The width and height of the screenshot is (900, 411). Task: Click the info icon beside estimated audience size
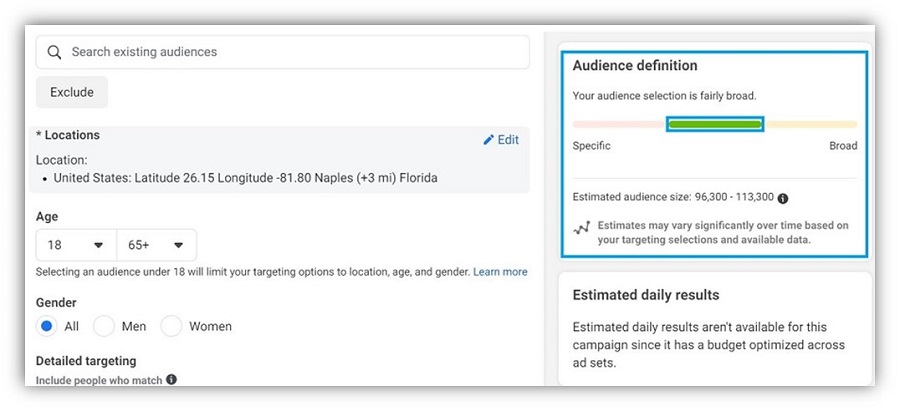(783, 198)
